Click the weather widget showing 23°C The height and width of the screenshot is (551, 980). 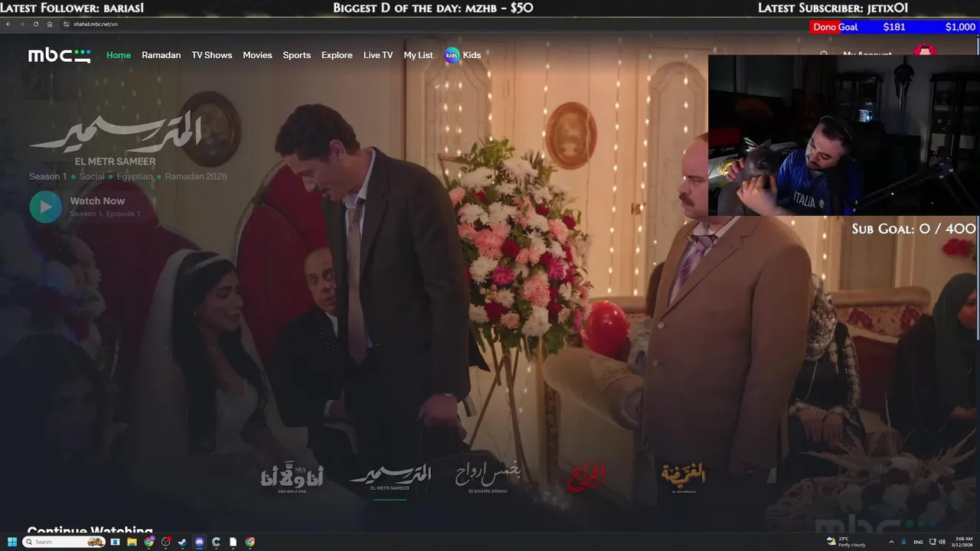click(846, 542)
